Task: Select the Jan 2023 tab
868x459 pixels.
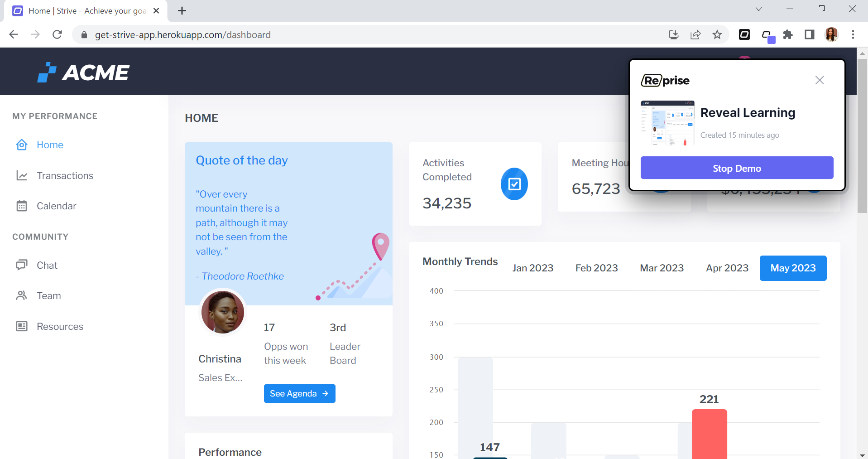Action: click(x=532, y=268)
